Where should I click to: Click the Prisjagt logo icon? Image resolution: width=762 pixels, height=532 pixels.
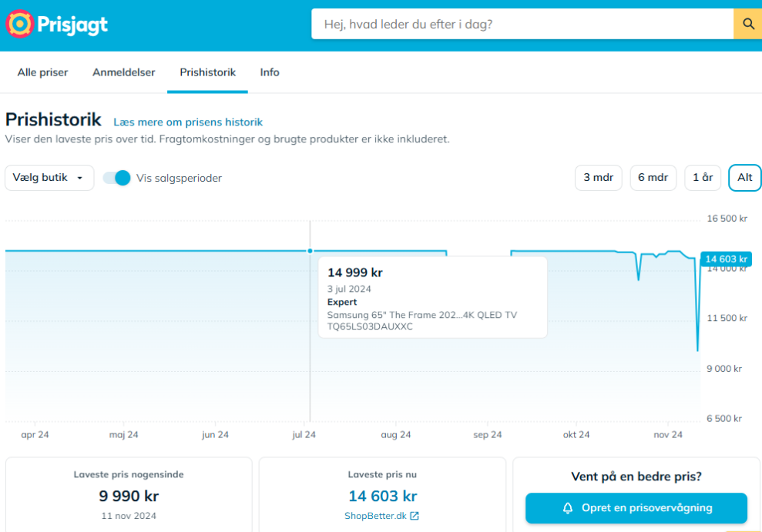19,24
